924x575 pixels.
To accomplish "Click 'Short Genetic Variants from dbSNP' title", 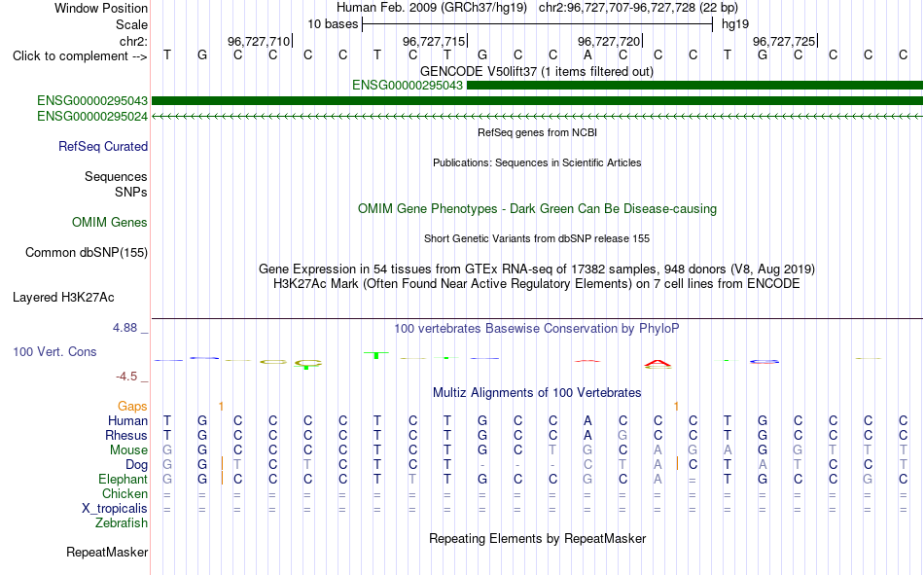I will pyautogui.click(x=537, y=238).
